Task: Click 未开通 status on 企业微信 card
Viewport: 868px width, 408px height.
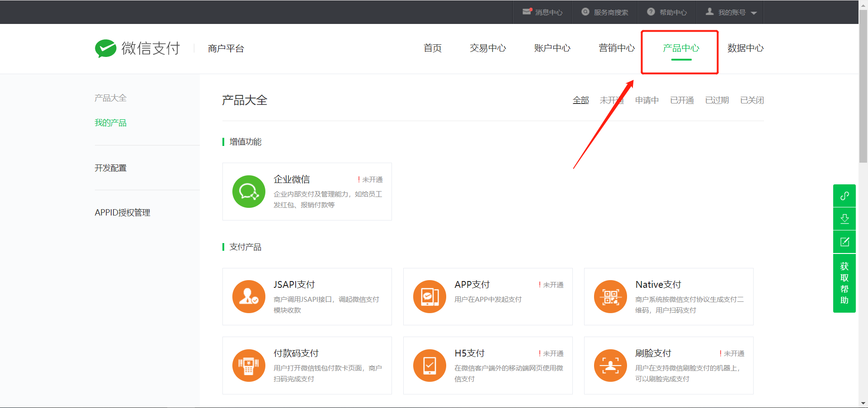Action: (370, 180)
